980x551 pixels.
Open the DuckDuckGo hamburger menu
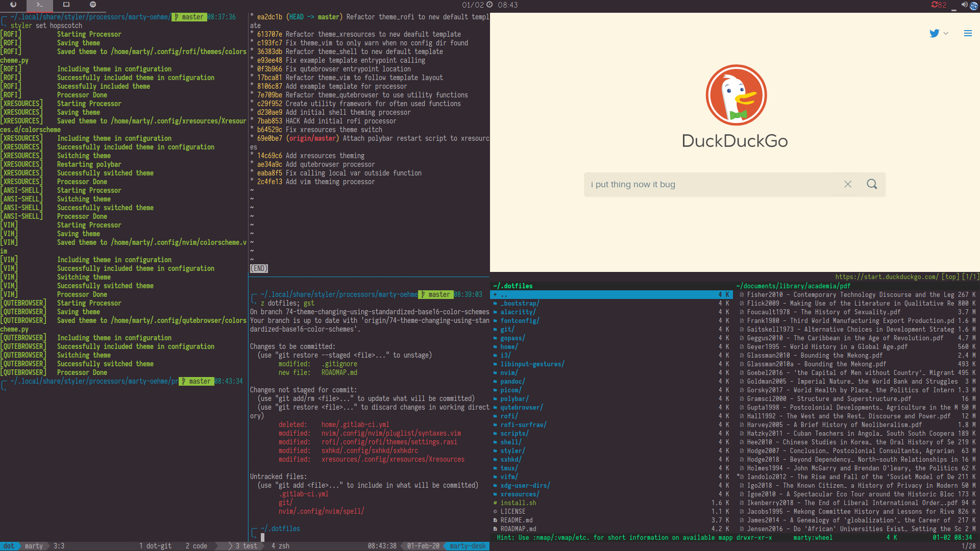968,33
